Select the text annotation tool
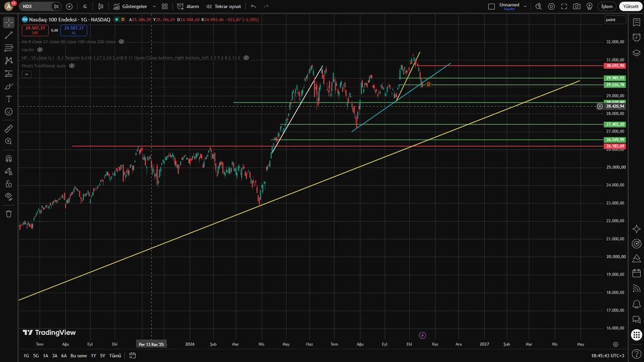 coord(9,99)
